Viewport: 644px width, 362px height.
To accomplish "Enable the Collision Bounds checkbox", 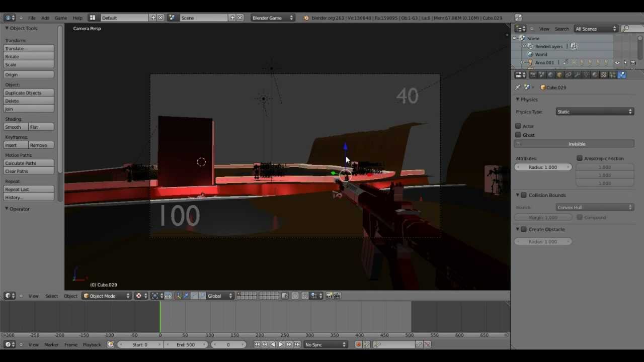I will click(x=524, y=195).
